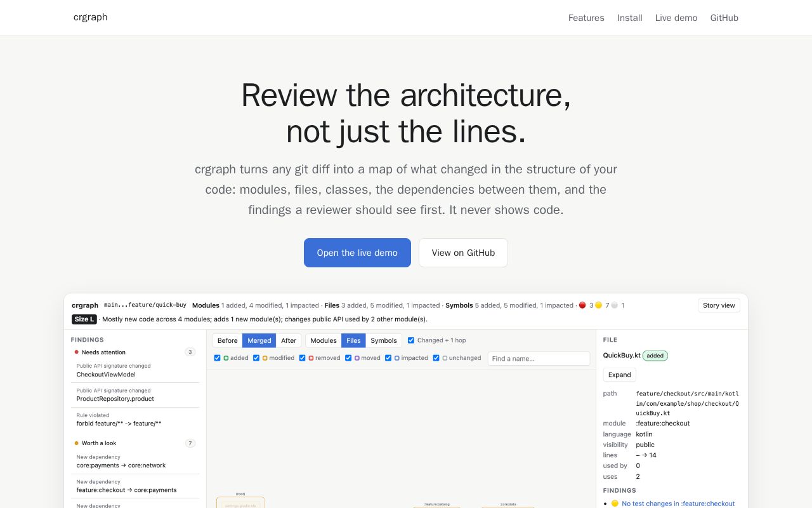Collapse the Needs attention findings group
Screen dimensions: 812x508
[134, 352]
